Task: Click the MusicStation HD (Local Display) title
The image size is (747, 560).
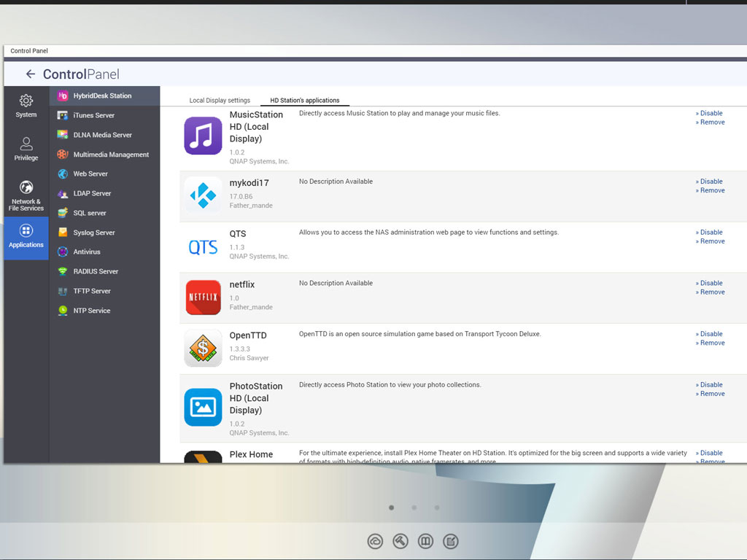Action: click(256, 127)
